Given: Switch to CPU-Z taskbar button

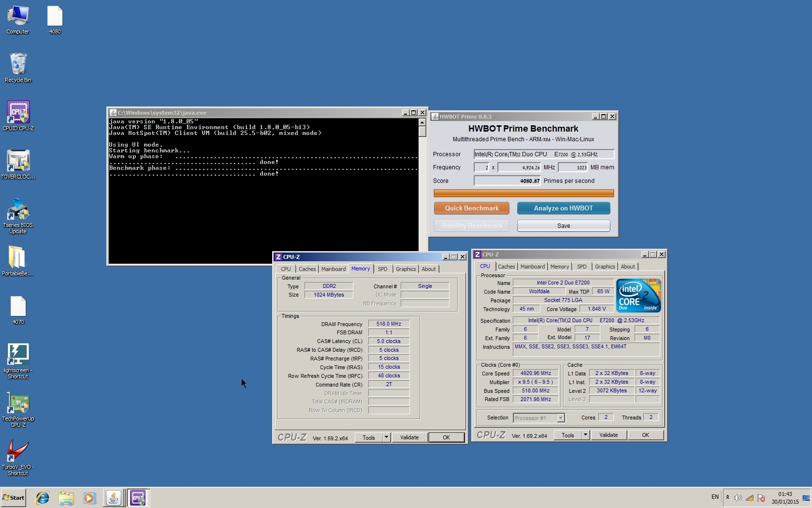Looking at the screenshot, I should tap(138, 497).
